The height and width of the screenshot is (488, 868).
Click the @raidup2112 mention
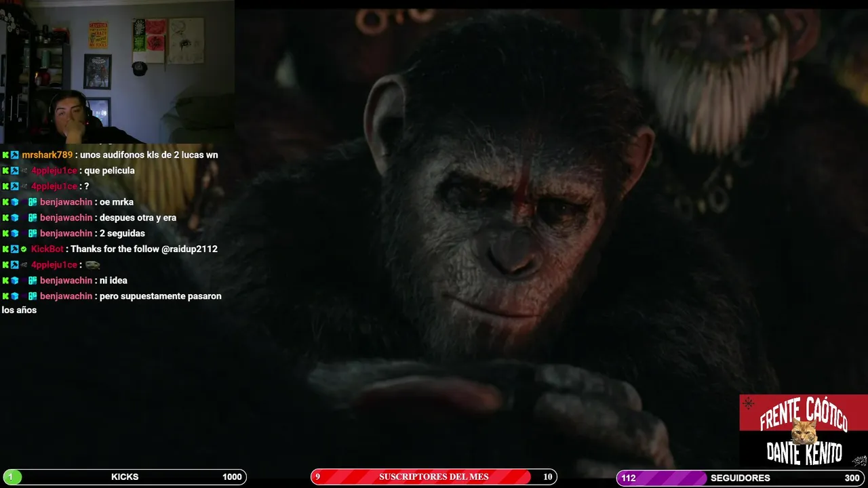189,249
